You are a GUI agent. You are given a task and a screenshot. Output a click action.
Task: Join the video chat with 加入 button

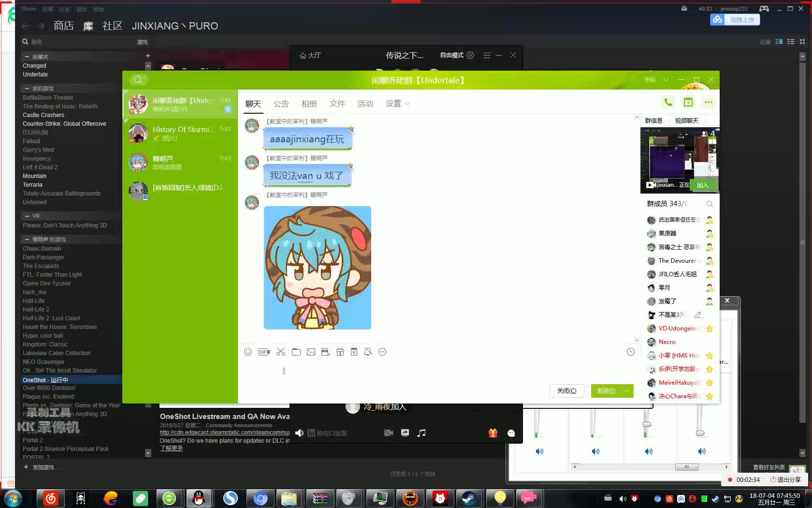click(702, 185)
